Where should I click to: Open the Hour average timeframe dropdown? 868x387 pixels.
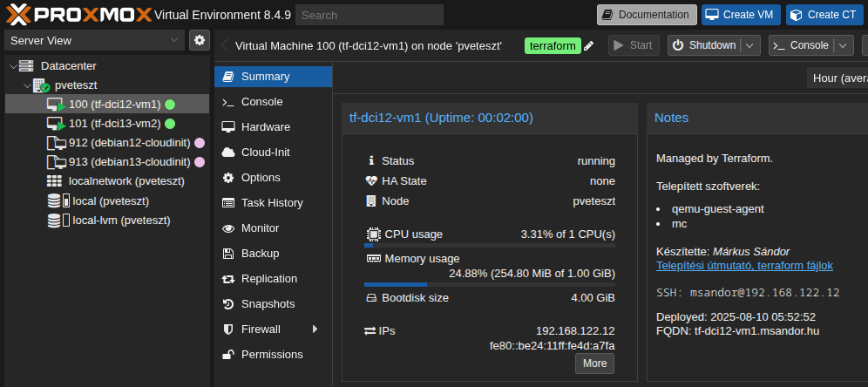pyautogui.click(x=837, y=78)
